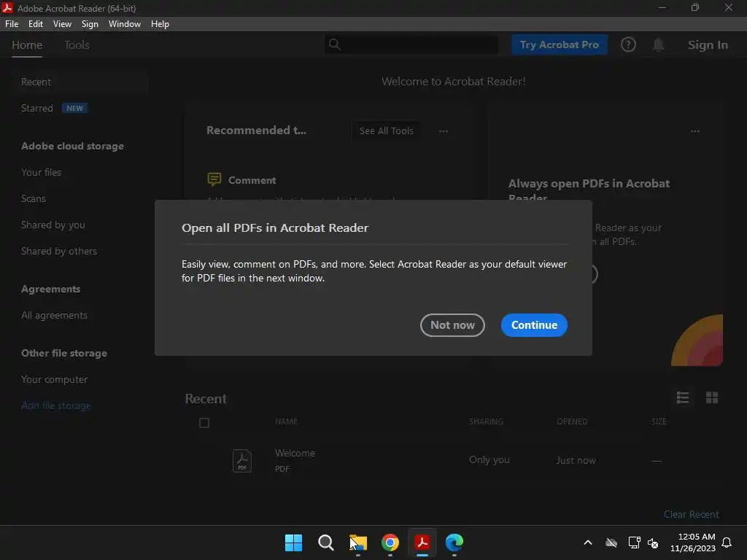This screenshot has height=560, width=747.
Task: Open the right card more options ellipsis
Action: tap(695, 131)
